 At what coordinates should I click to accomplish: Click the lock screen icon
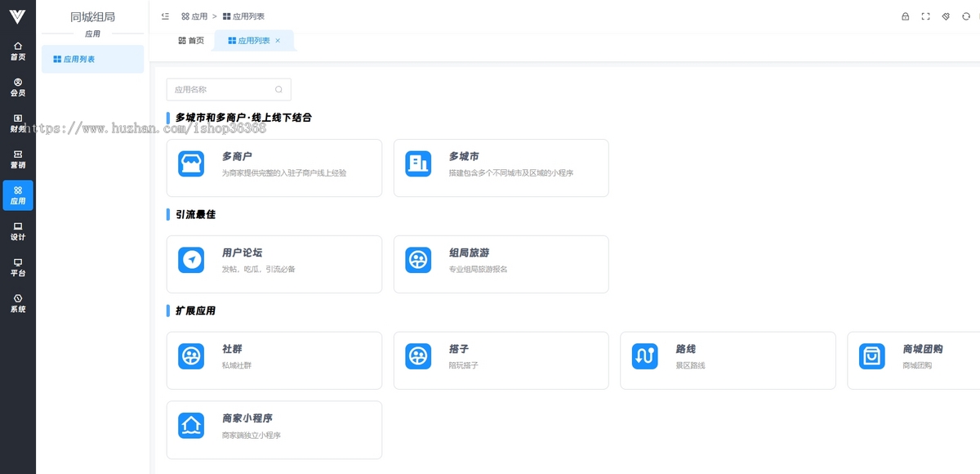click(905, 16)
